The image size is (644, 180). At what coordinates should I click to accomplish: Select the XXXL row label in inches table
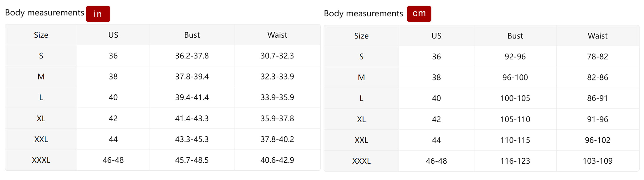(41, 160)
